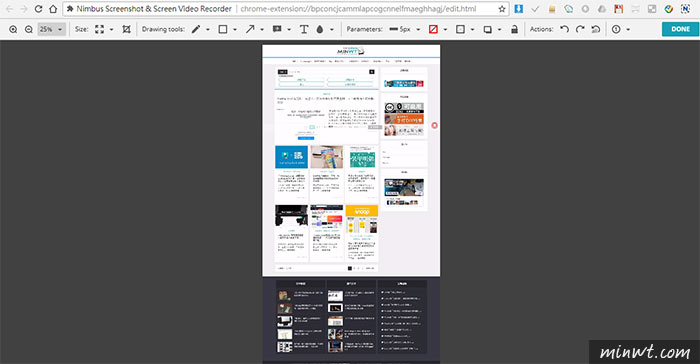
Task: Open the 25% zoom level dropdown
Action: (52, 29)
